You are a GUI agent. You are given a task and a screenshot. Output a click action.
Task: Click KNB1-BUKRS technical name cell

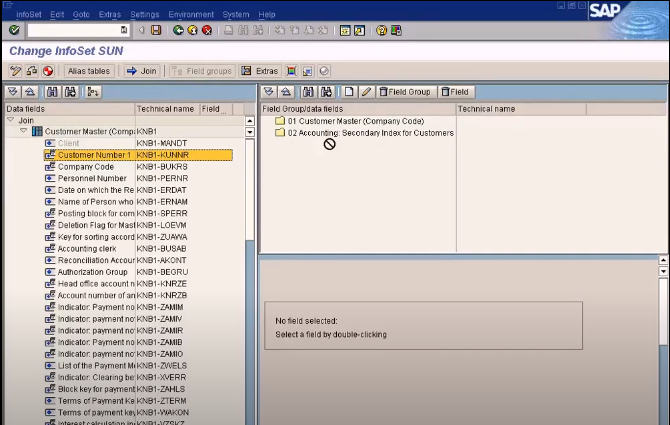162,167
